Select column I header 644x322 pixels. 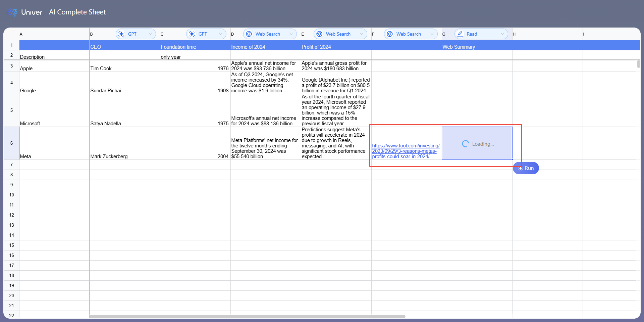coord(611,34)
